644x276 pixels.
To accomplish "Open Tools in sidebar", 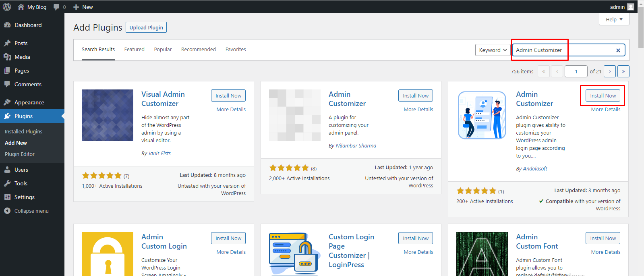I will click(21, 183).
